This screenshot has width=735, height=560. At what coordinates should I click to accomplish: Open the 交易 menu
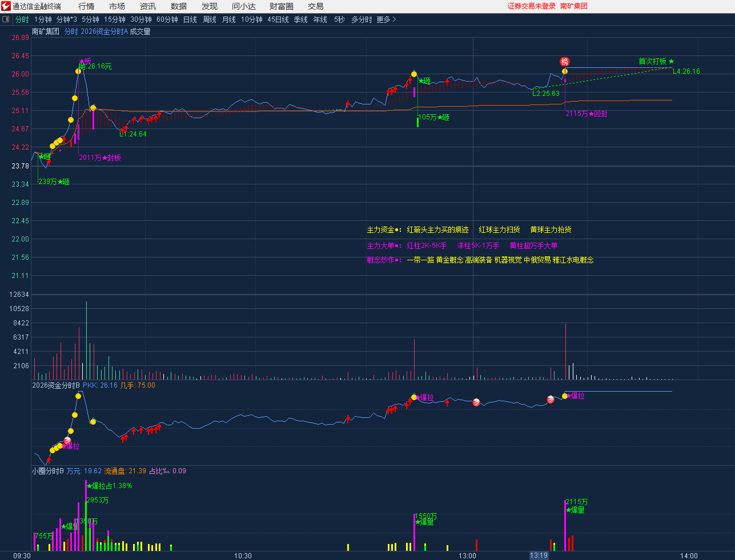click(x=315, y=6)
